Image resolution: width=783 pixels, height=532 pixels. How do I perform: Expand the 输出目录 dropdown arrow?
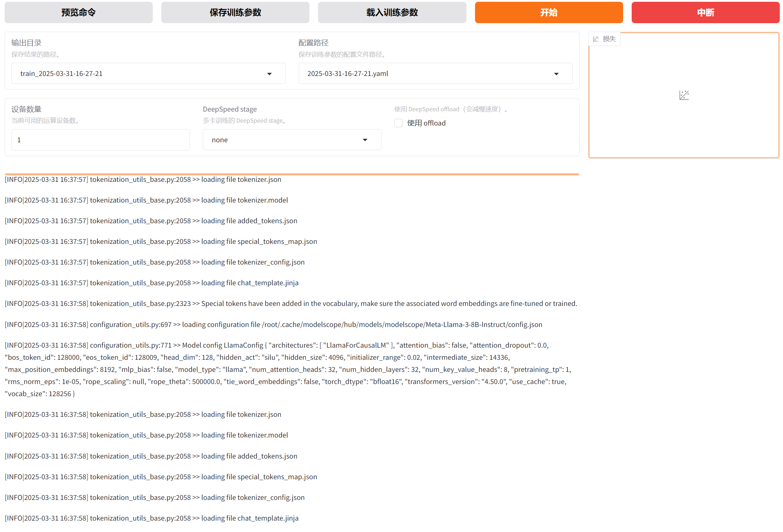click(269, 74)
